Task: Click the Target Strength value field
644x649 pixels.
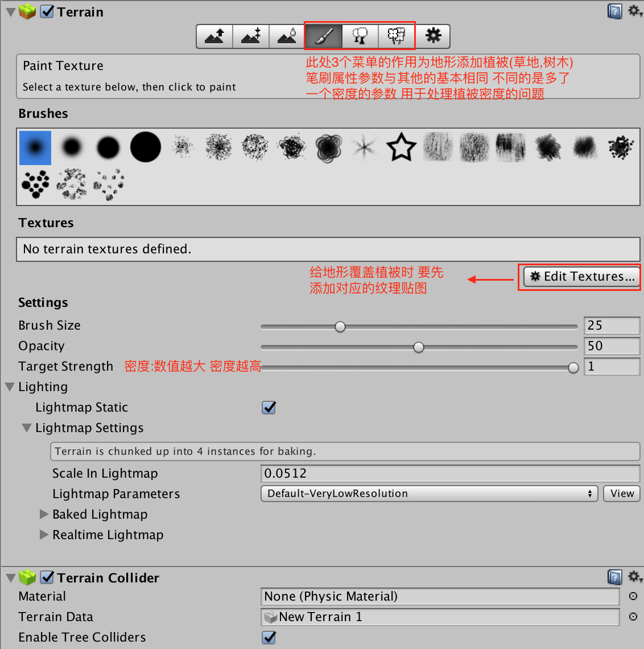Action: click(x=612, y=366)
